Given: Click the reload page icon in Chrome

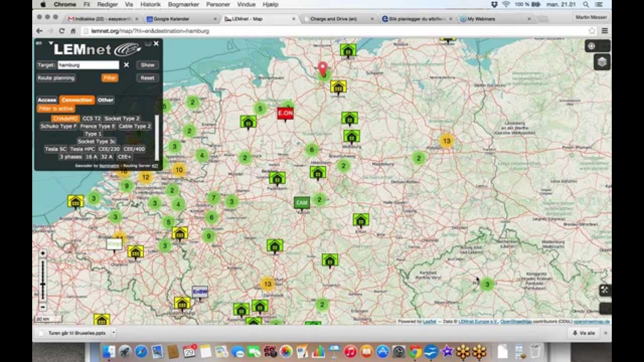Looking at the screenshot, I should coord(62,31).
